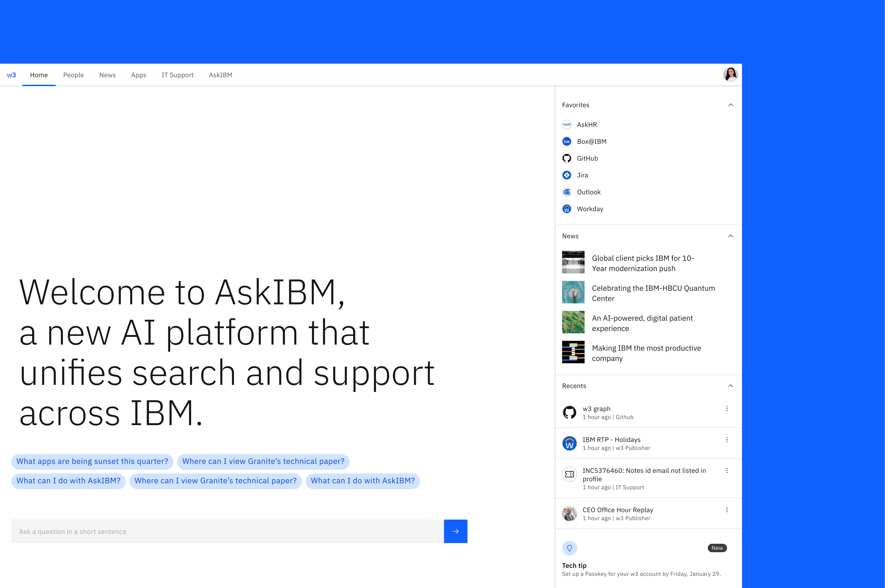The width and height of the screenshot is (885, 588).
Task: Click the GitHub icon in Favorites
Action: 566,158
